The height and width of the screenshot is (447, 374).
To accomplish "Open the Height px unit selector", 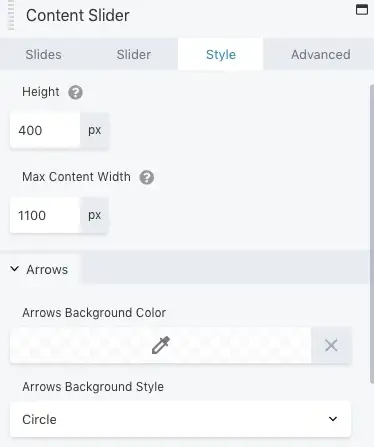I will click(95, 130).
